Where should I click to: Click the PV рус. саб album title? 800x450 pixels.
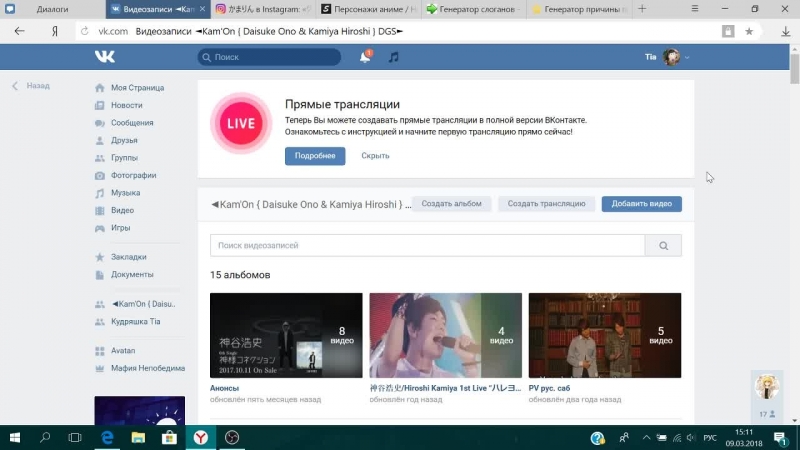click(549, 388)
